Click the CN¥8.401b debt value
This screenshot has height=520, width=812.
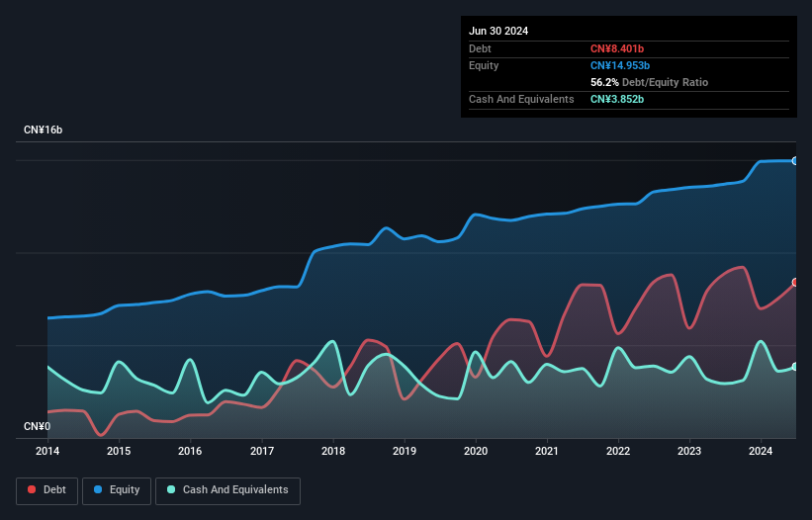pos(617,48)
